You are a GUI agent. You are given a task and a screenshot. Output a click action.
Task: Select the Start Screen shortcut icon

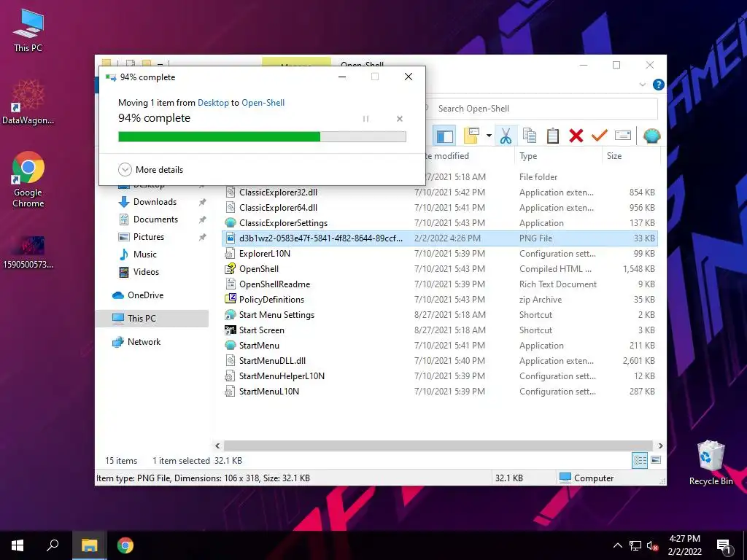point(231,330)
